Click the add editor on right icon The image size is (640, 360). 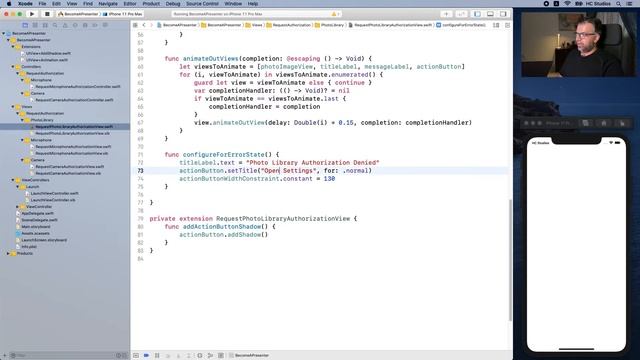[x=507, y=25]
